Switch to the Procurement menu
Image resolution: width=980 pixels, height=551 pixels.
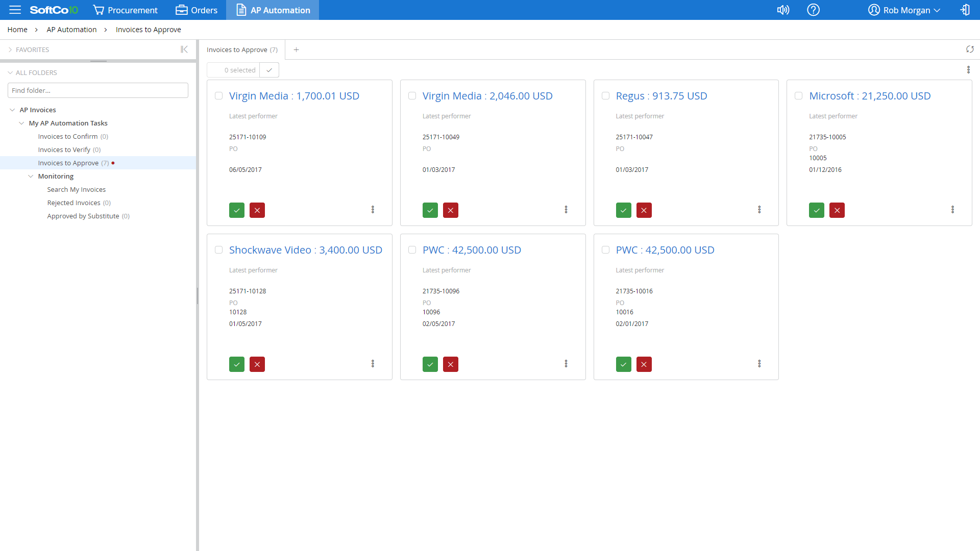pyautogui.click(x=126, y=10)
